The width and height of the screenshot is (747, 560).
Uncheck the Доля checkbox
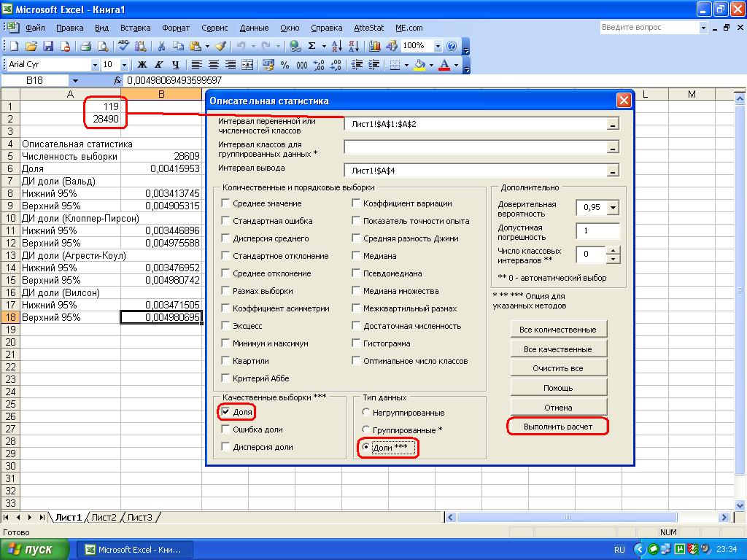point(225,412)
